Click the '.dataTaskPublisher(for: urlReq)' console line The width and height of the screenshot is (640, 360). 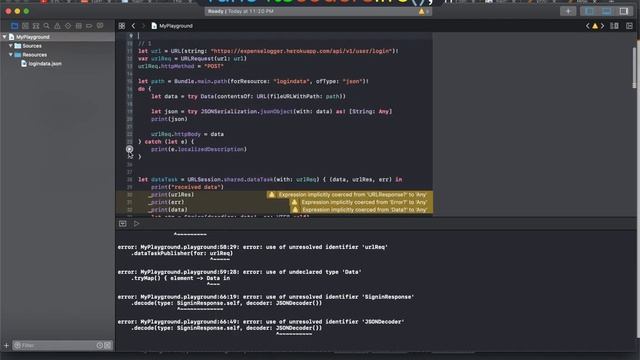[182, 253]
